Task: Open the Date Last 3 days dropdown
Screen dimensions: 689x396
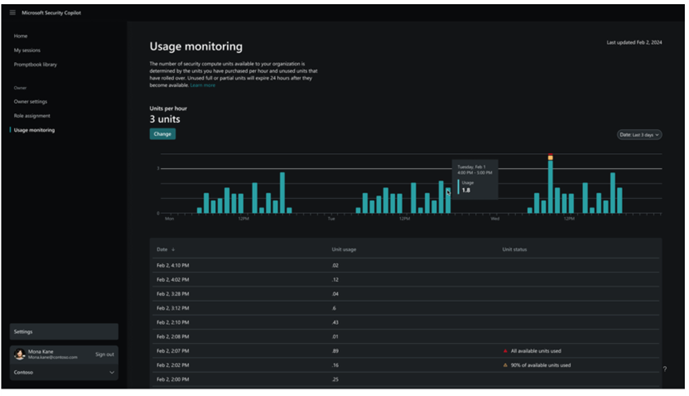Action: [639, 135]
